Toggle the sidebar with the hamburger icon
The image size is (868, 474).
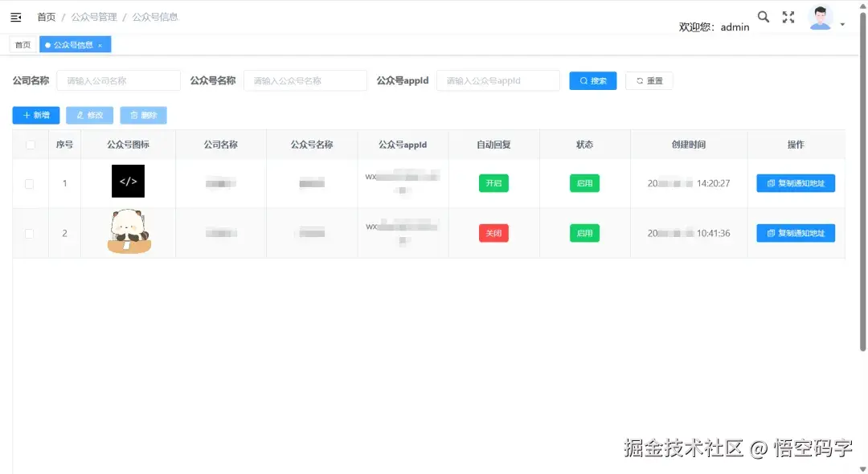point(16,16)
